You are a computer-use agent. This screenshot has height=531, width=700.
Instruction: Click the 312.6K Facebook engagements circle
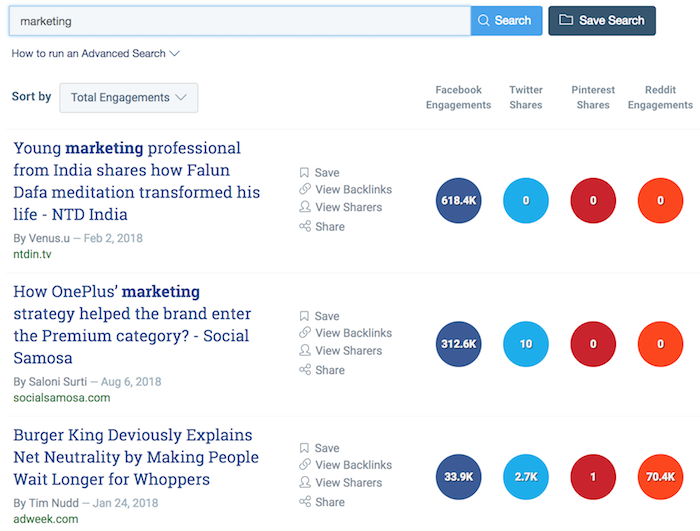[458, 344]
